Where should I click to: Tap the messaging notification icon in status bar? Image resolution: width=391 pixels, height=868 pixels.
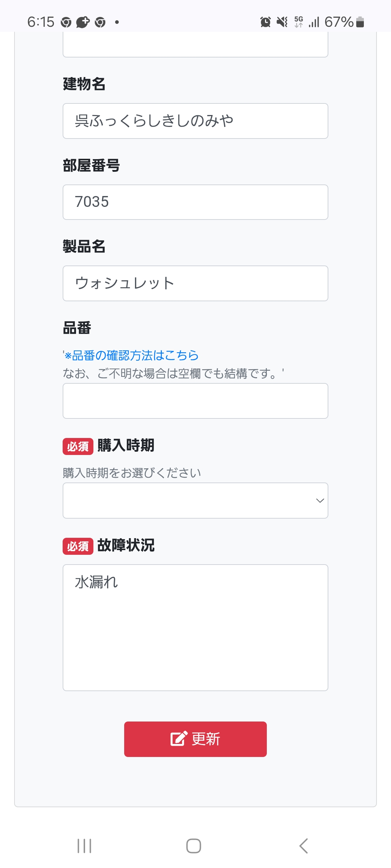pyautogui.click(x=83, y=22)
